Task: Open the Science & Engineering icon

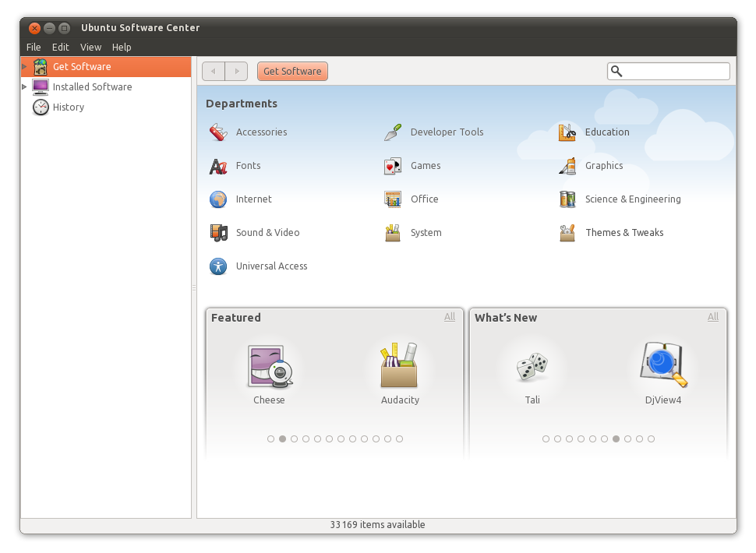Action: (567, 199)
